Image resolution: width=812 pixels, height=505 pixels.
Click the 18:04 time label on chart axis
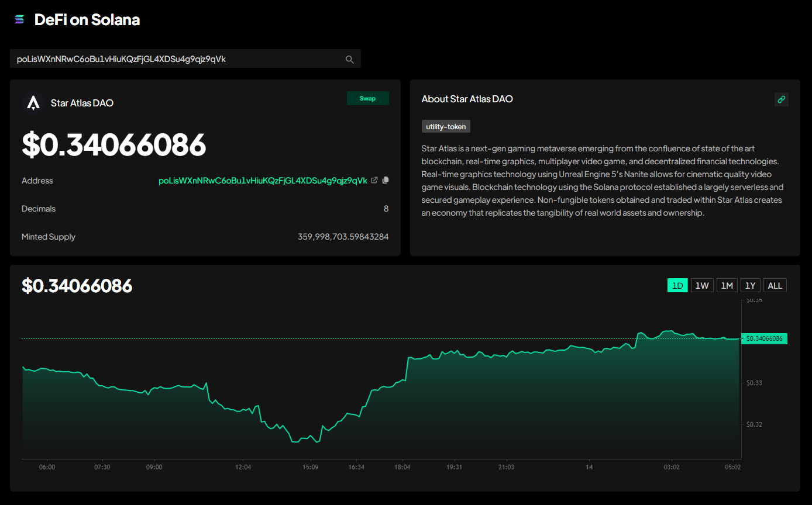click(x=402, y=467)
